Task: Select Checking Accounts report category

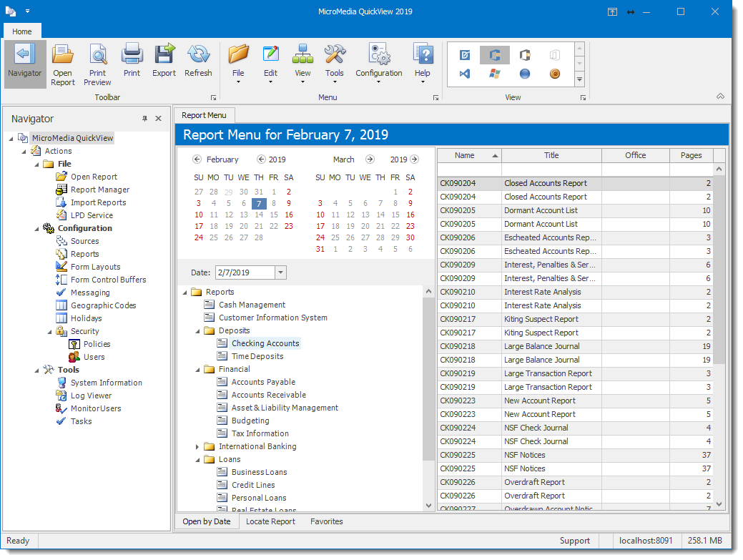Action: pyautogui.click(x=265, y=343)
